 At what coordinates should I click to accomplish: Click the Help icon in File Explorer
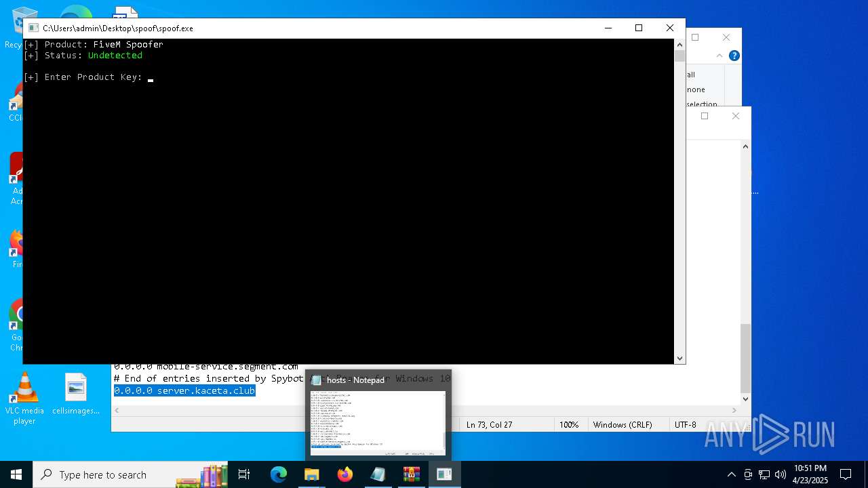coord(734,56)
